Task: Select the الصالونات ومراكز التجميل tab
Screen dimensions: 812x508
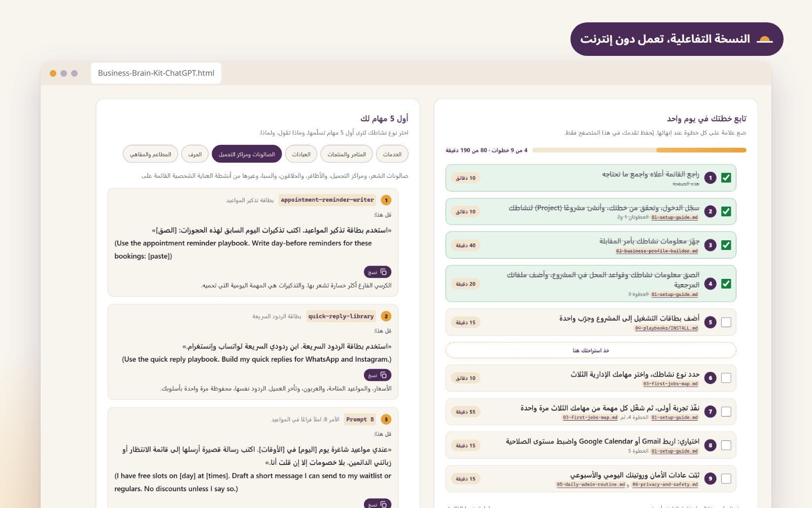Action: pyautogui.click(x=247, y=154)
